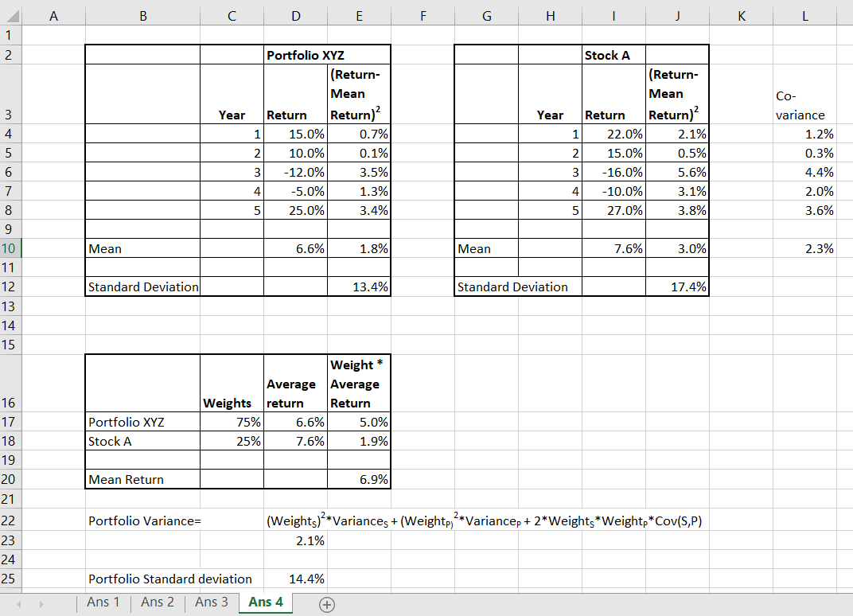853x616 pixels.
Task: Select row 23 header
Action: tap(10, 540)
